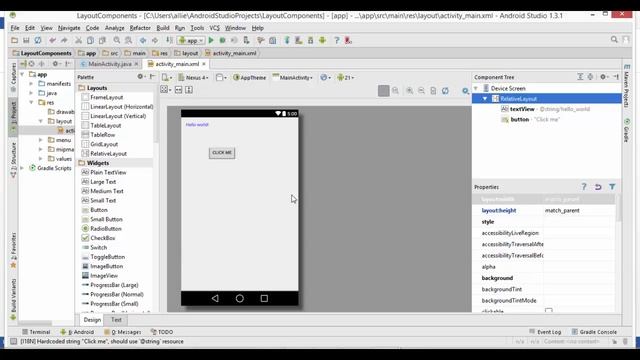
Task: Click Properties panel restore default arrow
Action: (598, 187)
